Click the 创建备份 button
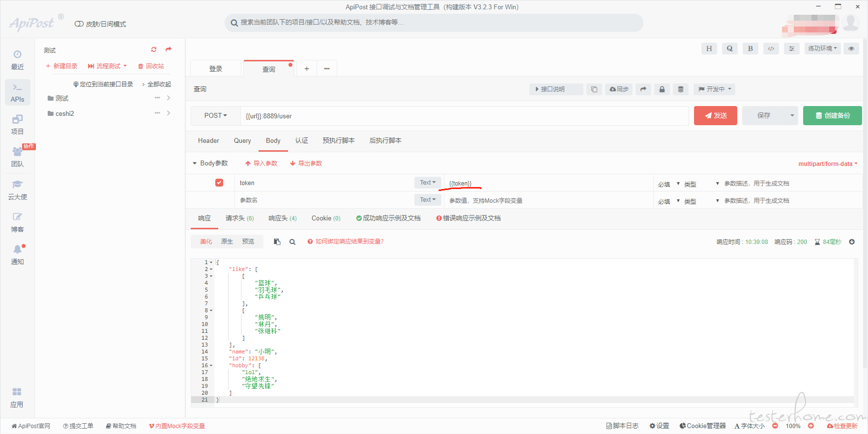The image size is (868, 434). pyautogui.click(x=832, y=116)
